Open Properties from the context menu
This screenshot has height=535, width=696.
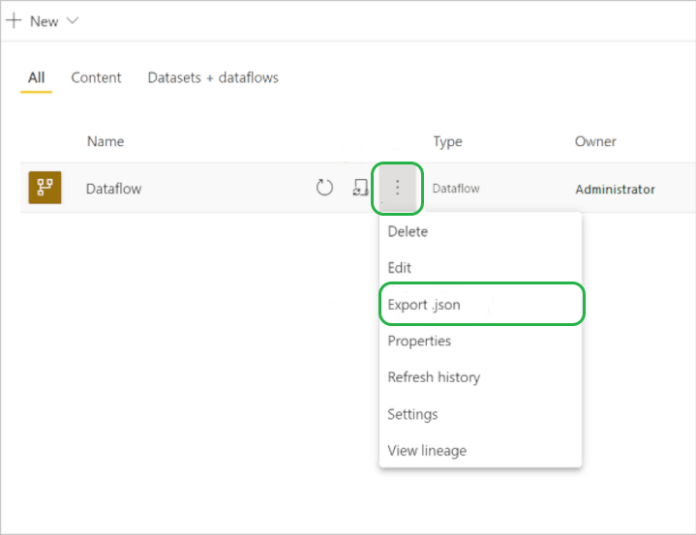click(420, 341)
